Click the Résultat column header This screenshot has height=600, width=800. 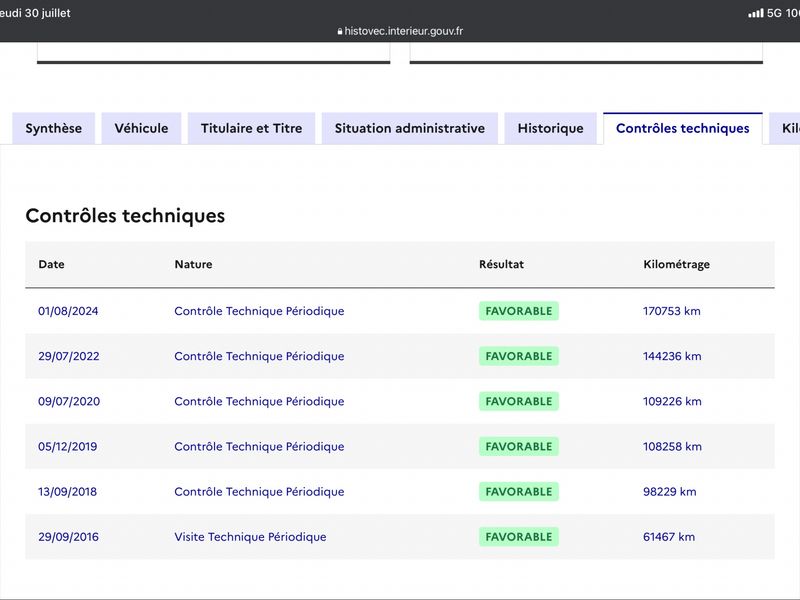click(501, 264)
